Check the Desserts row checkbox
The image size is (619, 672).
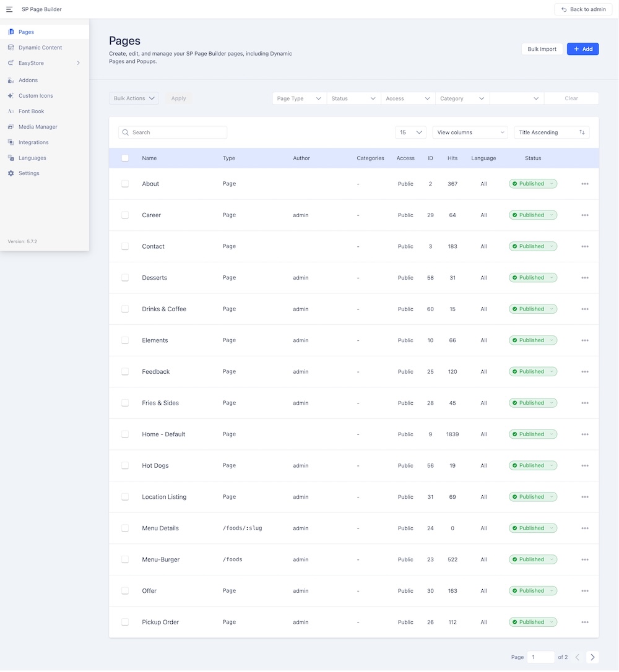tap(125, 278)
